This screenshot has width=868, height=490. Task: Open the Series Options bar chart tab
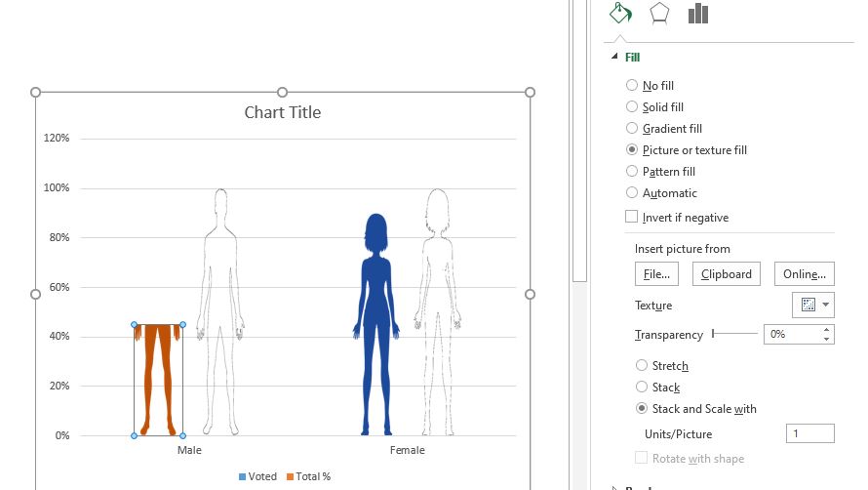(x=698, y=14)
